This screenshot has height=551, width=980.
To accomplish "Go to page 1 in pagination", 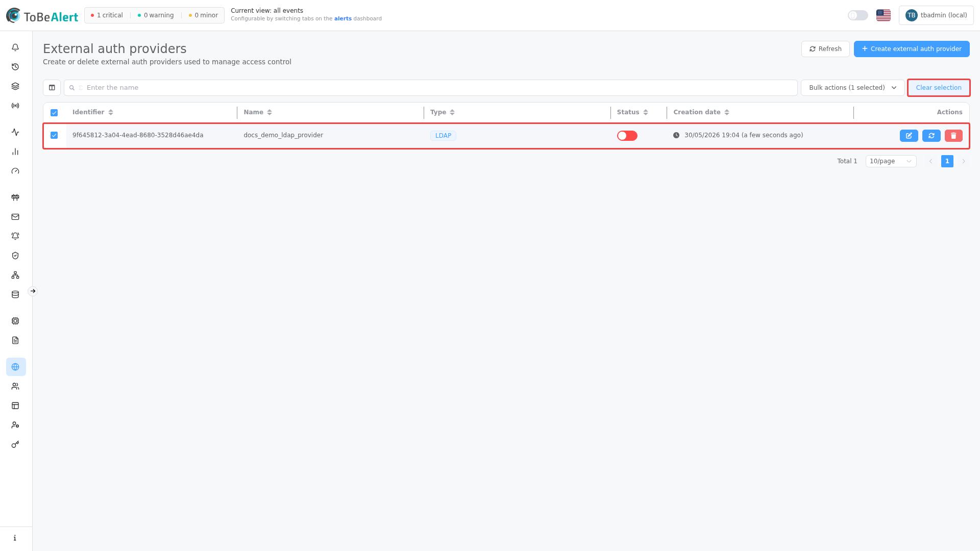I will [947, 161].
